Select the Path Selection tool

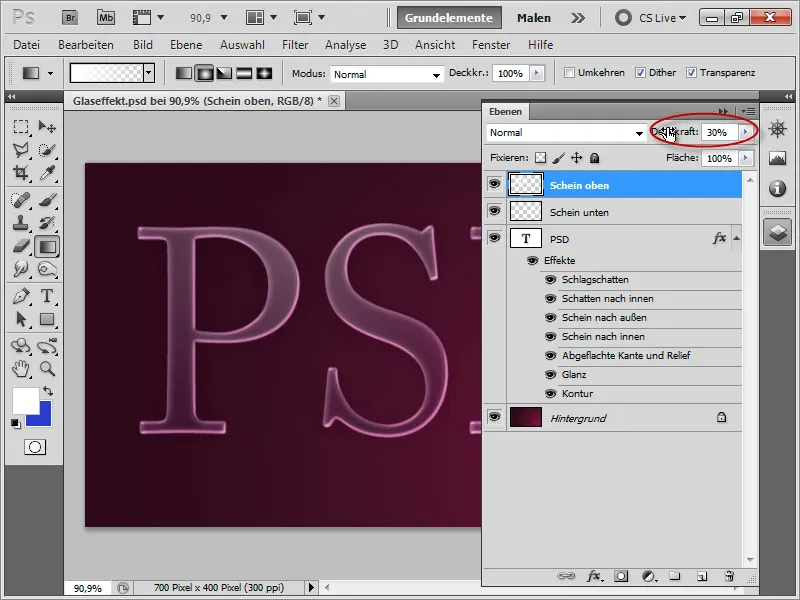pyautogui.click(x=21, y=319)
